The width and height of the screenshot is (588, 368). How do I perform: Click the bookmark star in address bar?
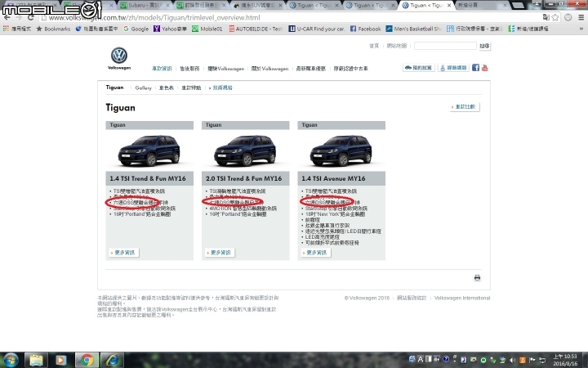tap(555, 17)
